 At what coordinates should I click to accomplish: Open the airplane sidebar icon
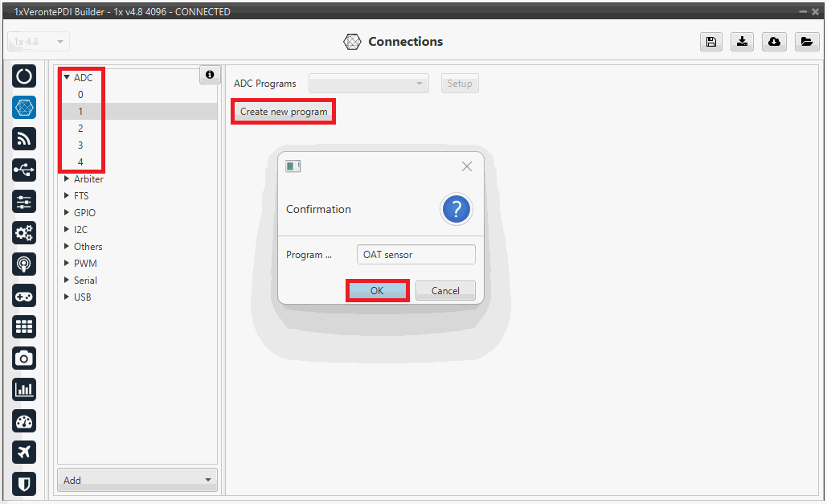(x=24, y=453)
